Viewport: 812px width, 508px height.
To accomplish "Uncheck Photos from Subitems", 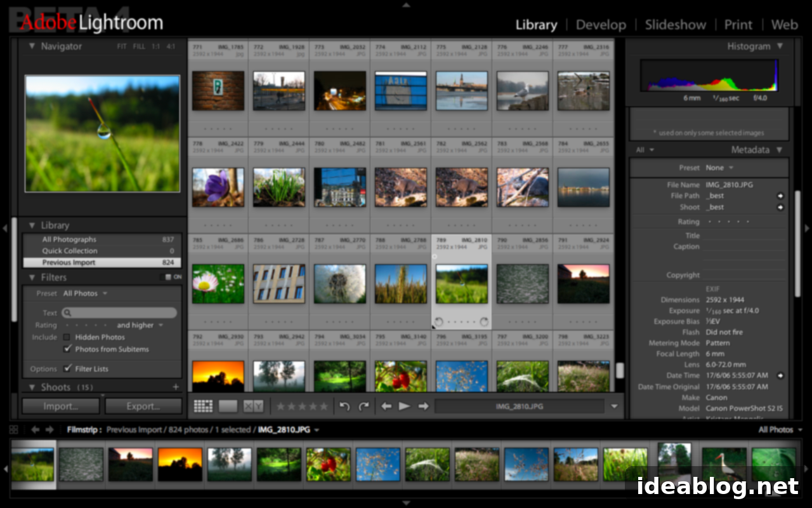I will [x=67, y=349].
